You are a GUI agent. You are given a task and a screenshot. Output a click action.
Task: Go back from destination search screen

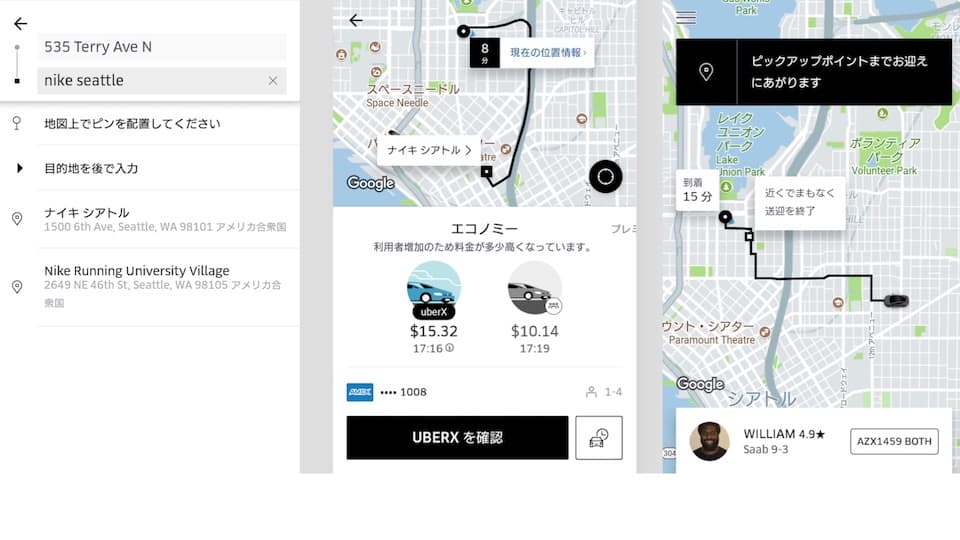point(20,23)
